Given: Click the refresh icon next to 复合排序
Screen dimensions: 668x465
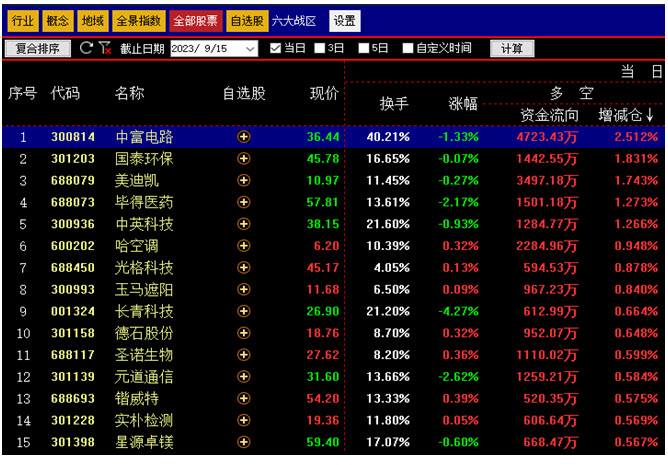Looking at the screenshot, I should pos(86,48).
